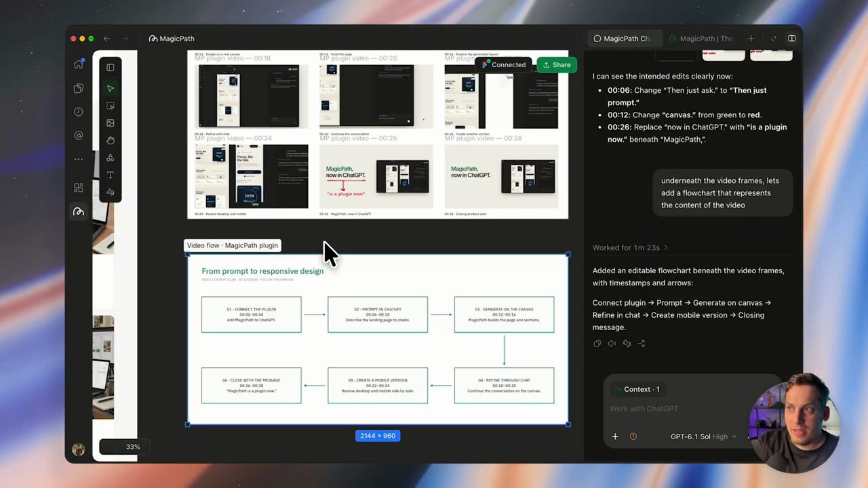The height and width of the screenshot is (488, 868).
Task: Select the shapes tool
Action: click(111, 158)
